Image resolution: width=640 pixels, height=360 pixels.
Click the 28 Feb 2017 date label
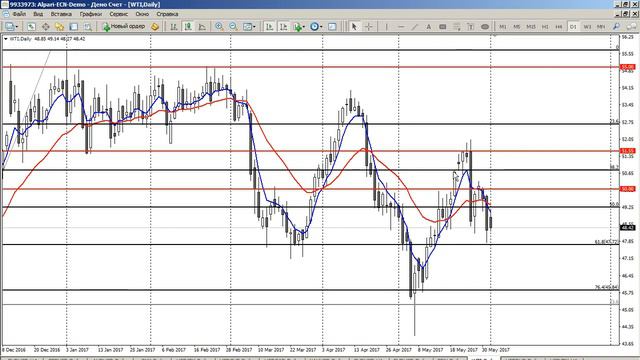(x=239, y=350)
